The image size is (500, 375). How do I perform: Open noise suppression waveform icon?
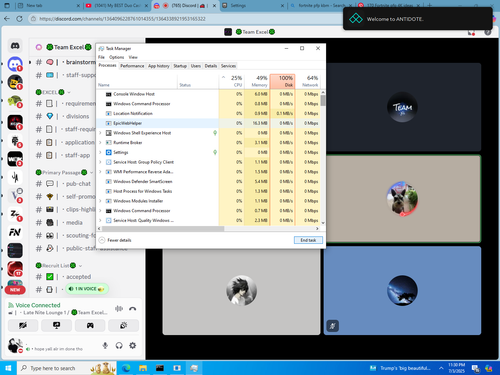[119, 309]
